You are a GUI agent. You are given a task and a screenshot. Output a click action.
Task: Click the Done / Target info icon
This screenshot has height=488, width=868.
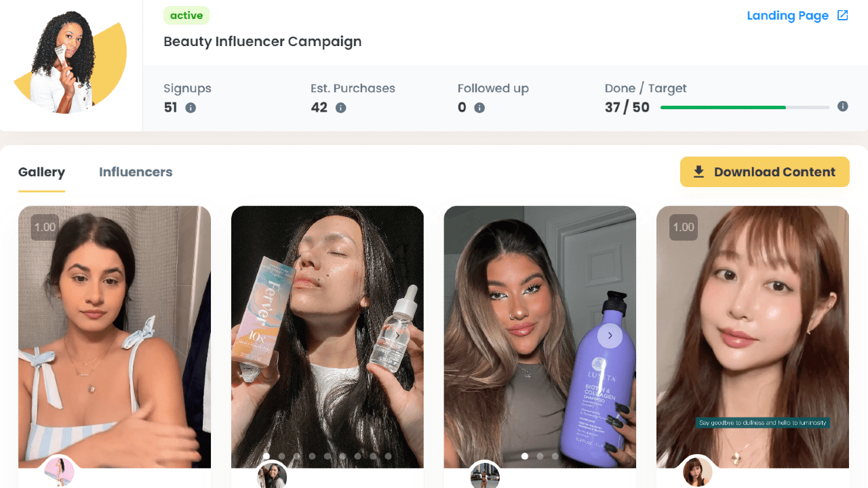pos(843,106)
